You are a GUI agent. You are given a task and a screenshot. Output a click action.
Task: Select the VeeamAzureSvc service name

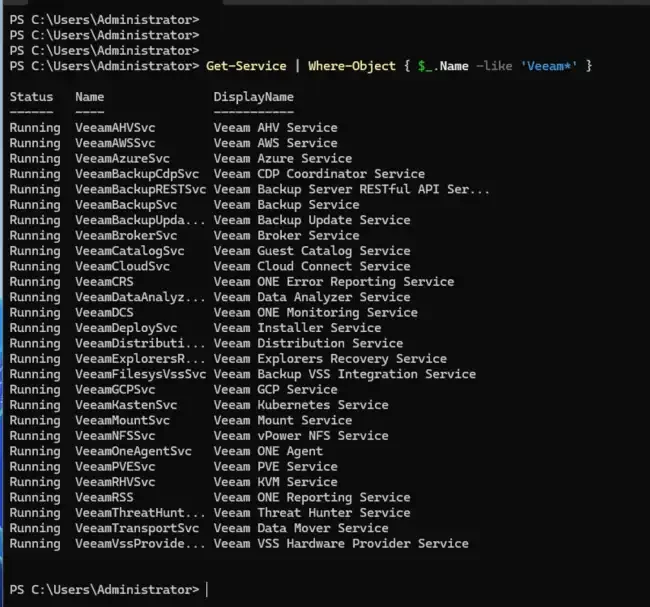(122, 158)
